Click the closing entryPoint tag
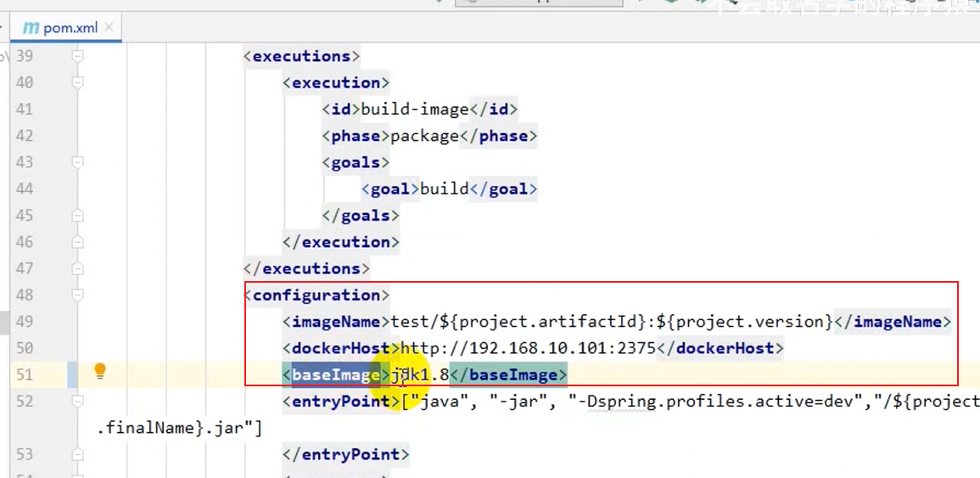This screenshot has height=478, width=980. [346, 454]
